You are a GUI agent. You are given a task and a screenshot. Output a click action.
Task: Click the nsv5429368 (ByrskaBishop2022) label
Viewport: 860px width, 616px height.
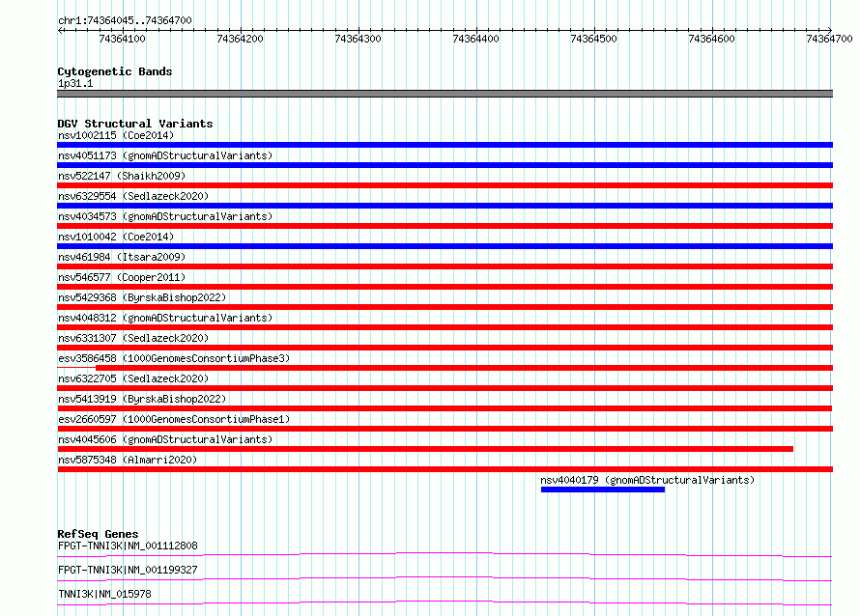click(x=142, y=297)
